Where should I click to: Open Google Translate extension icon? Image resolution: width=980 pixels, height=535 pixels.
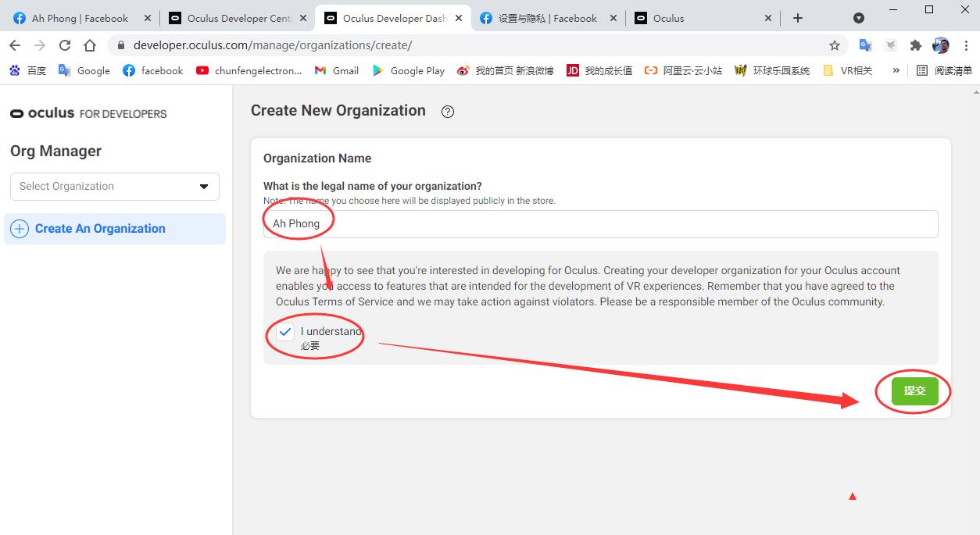tap(866, 45)
